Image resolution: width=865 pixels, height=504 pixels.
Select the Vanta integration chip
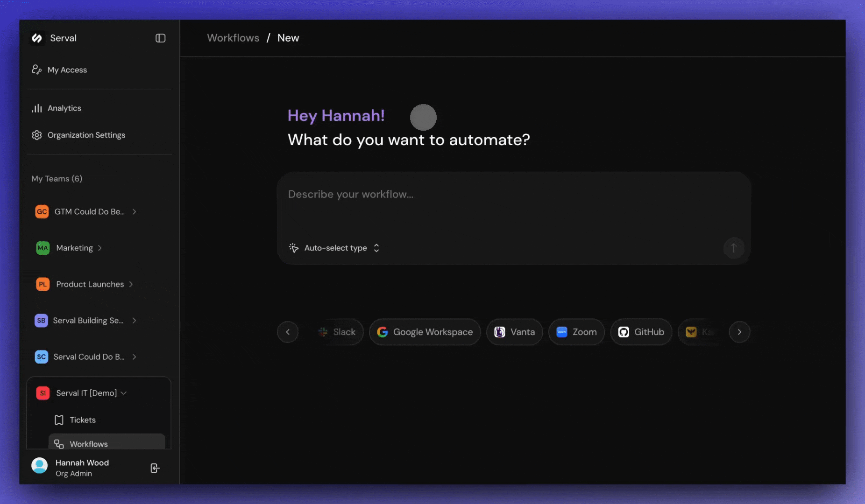(x=514, y=332)
